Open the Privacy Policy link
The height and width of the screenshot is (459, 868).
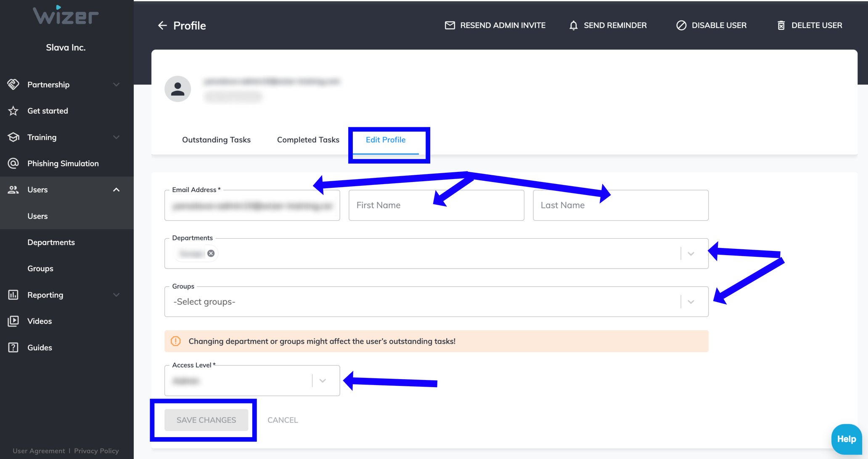pos(96,451)
